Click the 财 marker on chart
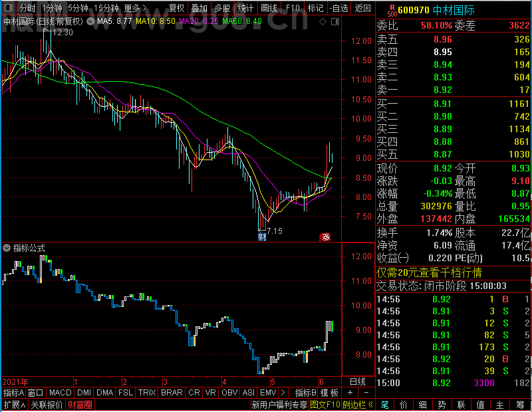The width and height of the screenshot is (532, 412). tap(262, 237)
